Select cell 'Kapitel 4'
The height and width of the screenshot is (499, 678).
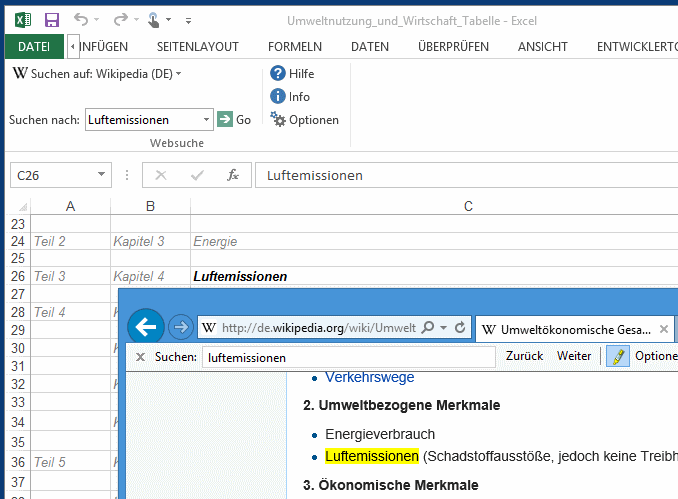click(x=150, y=276)
